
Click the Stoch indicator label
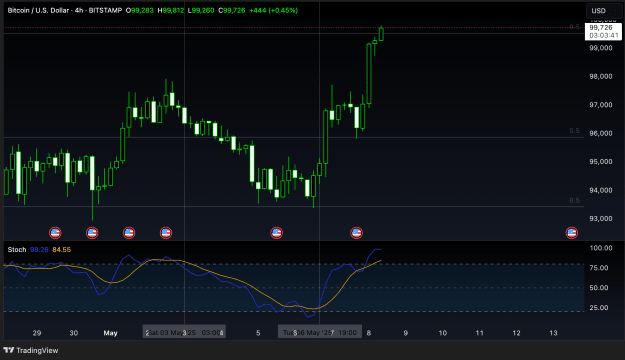pyautogui.click(x=17, y=250)
